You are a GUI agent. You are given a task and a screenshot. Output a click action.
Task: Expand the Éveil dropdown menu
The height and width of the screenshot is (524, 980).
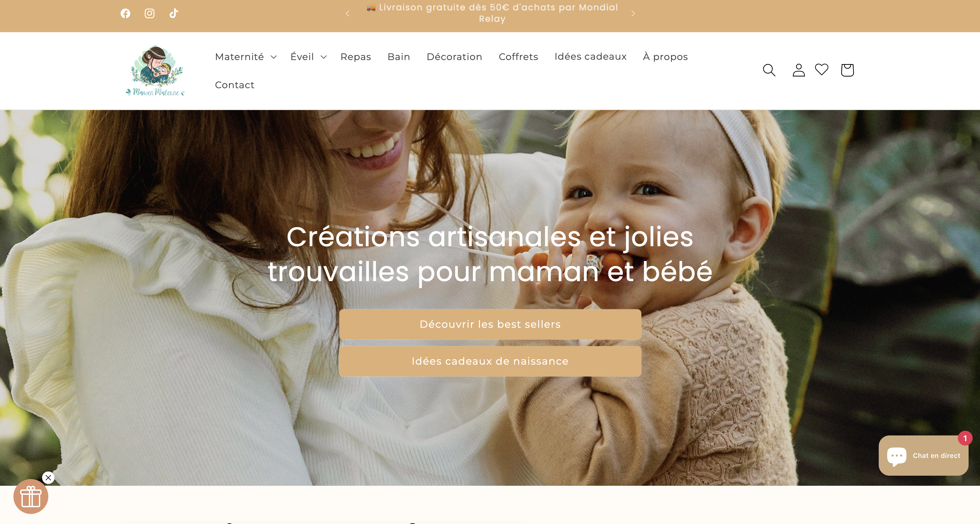click(309, 57)
